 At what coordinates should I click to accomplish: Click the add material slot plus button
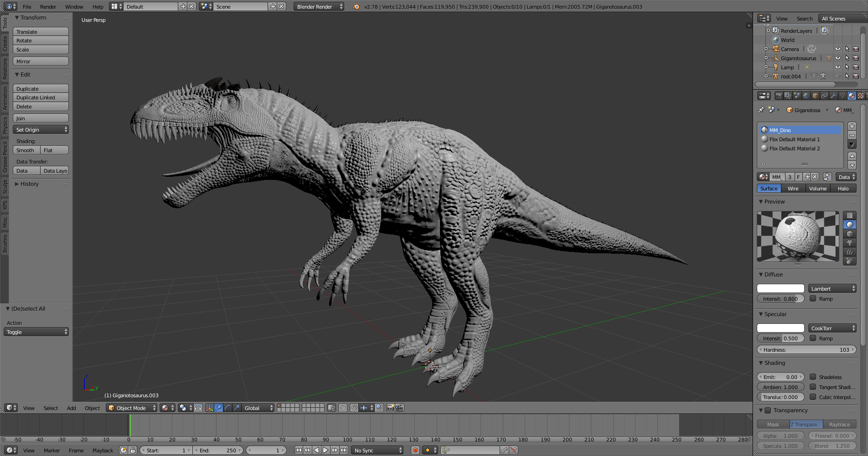pyautogui.click(x=852, y=126)
